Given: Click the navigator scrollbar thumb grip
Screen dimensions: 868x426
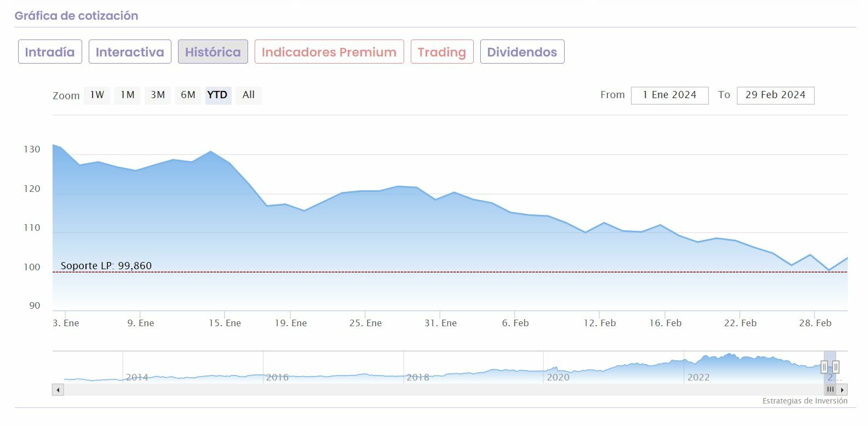Looking at the screenshot, I should pos(831,390).
